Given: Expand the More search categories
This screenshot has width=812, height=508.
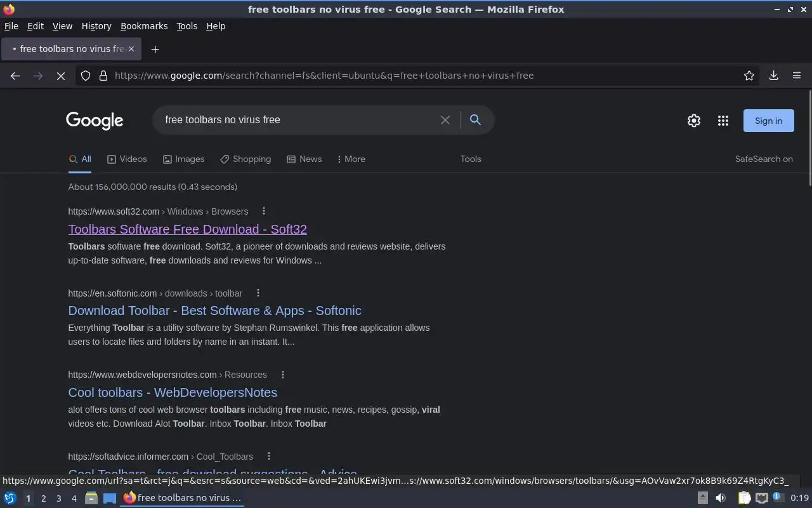Looking at the screenshot, I should pos(351,159).
